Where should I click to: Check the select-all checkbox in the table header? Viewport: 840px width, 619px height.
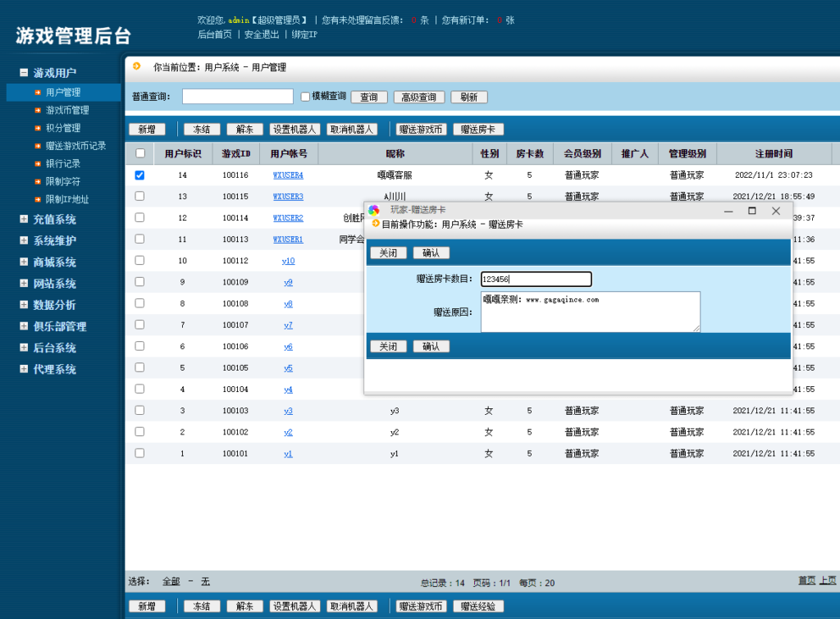(139, 153)
